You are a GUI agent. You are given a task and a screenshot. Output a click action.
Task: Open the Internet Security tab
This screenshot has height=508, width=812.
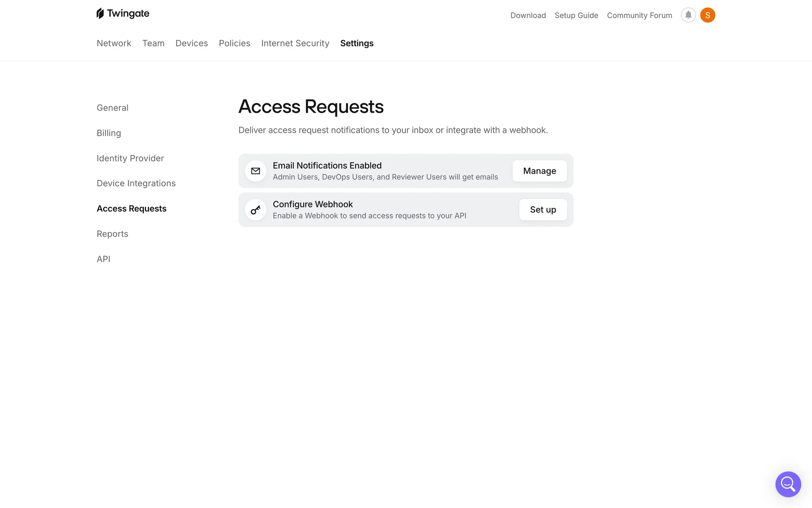click(295, 43)
